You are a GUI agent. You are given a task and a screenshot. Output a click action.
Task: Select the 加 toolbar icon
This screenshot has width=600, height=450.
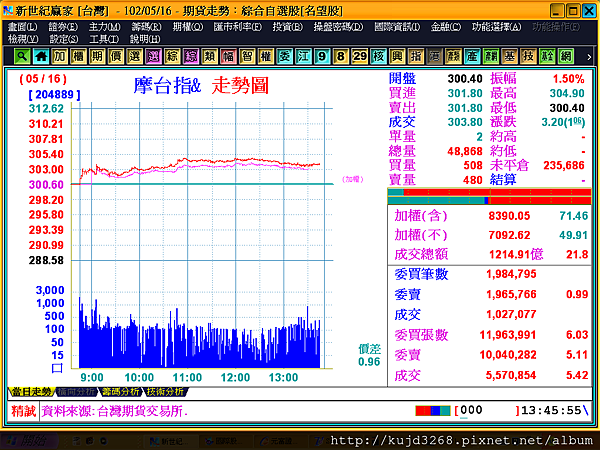pos(60,57)
